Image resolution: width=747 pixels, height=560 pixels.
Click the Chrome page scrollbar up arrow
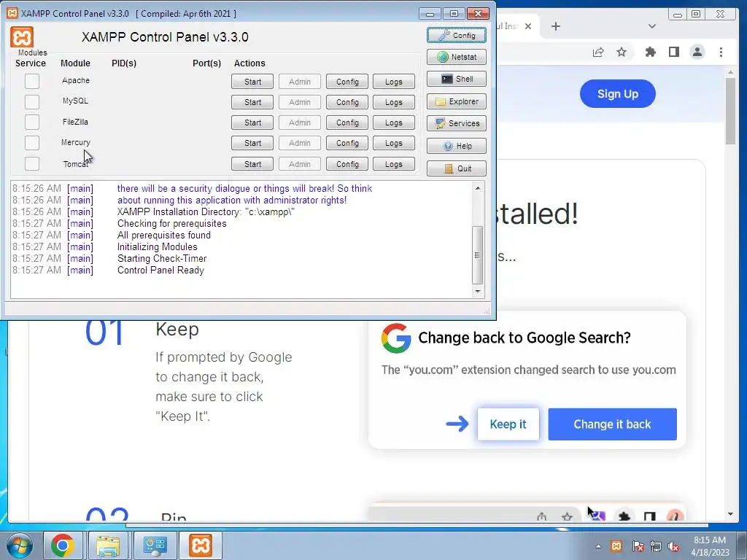731,72
